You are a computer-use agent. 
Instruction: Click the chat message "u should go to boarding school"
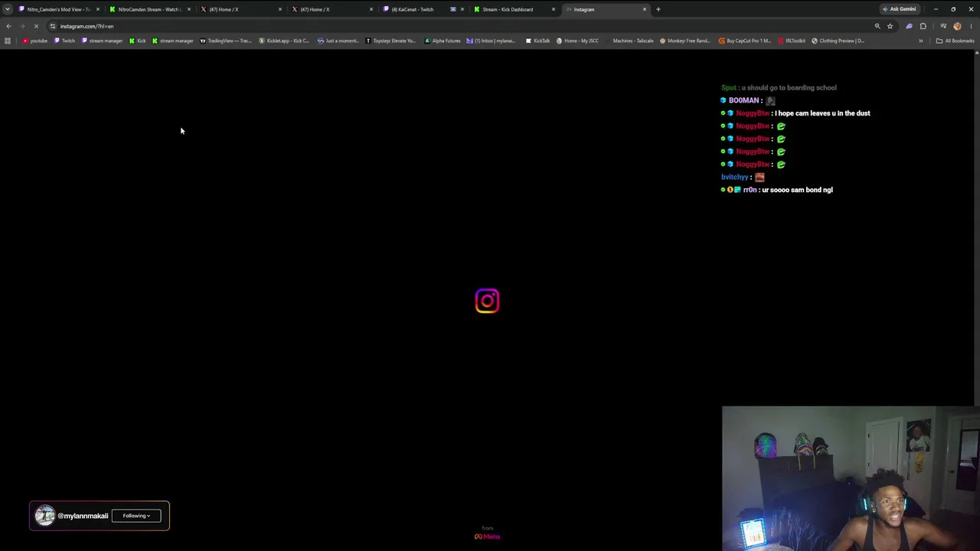point(789,88)
